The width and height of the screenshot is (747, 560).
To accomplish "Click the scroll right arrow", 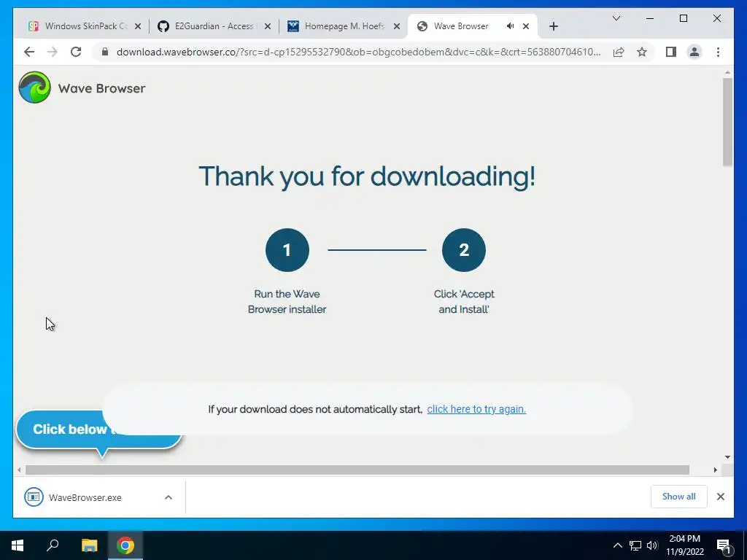I will (715, 470).
